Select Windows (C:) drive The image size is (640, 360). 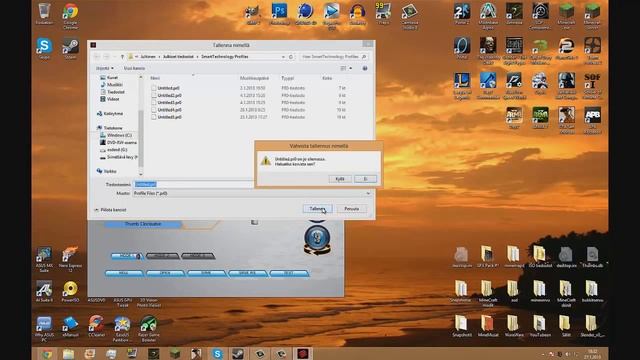tap(116, 135)
